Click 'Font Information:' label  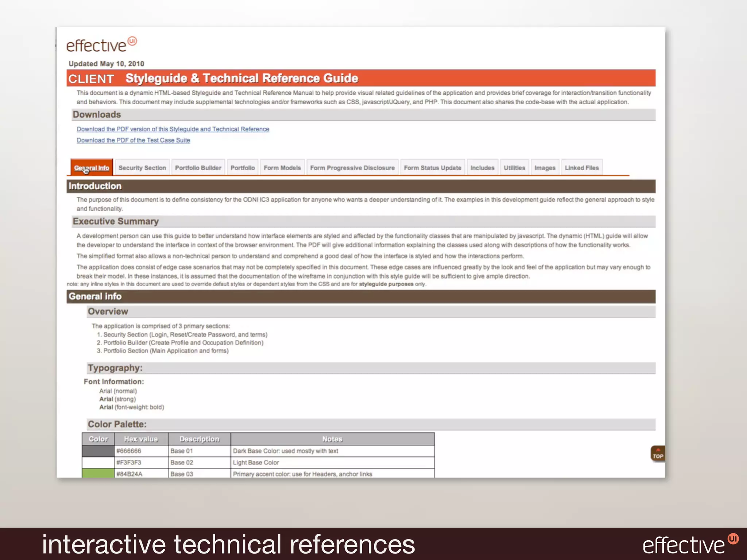(114, 381)
